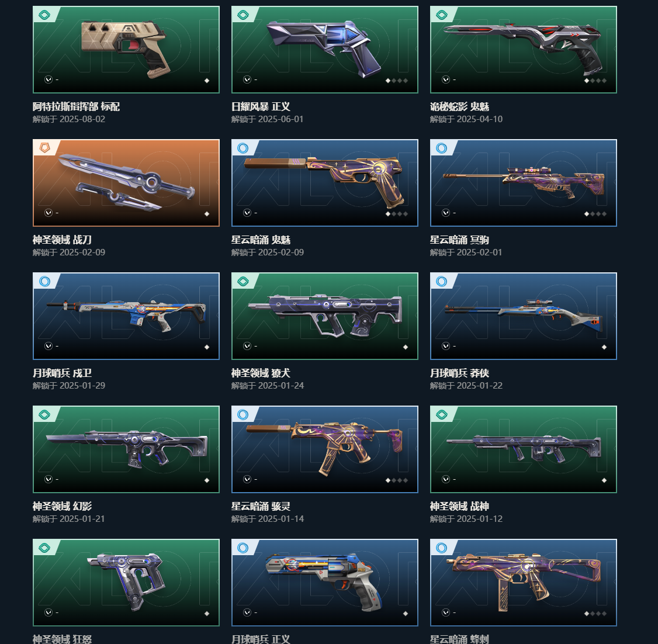
Task: Click the green tier badge on 阿特拉斯指挥部 标配
Action: click(x=44, y=15)
